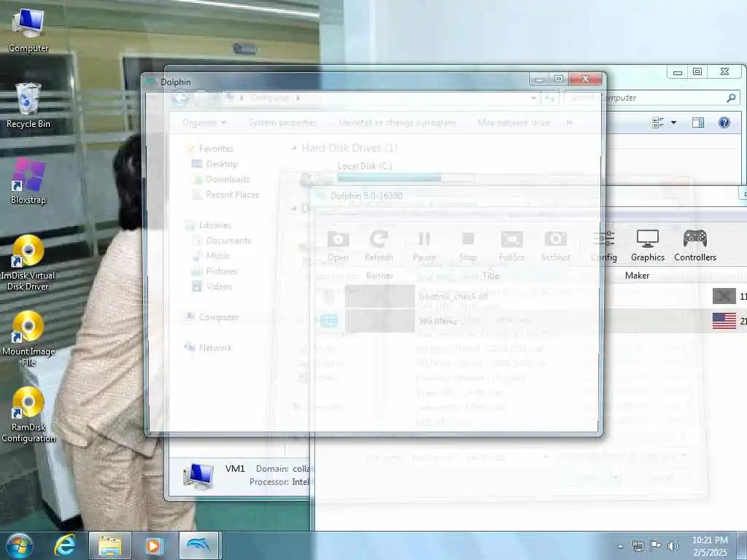Click the gray unknown-region flag icon

tap(724, 296)
